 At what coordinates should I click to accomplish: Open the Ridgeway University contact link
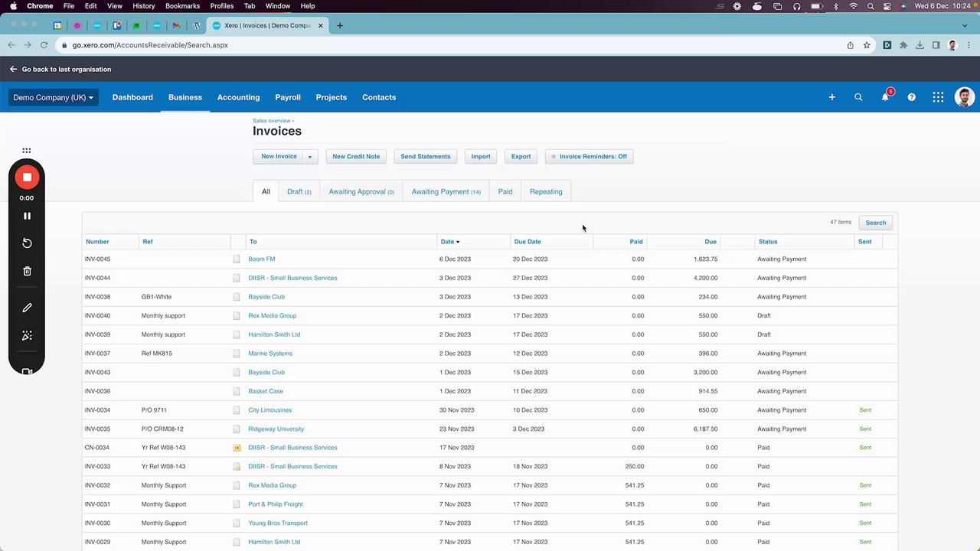click(276, 429)
